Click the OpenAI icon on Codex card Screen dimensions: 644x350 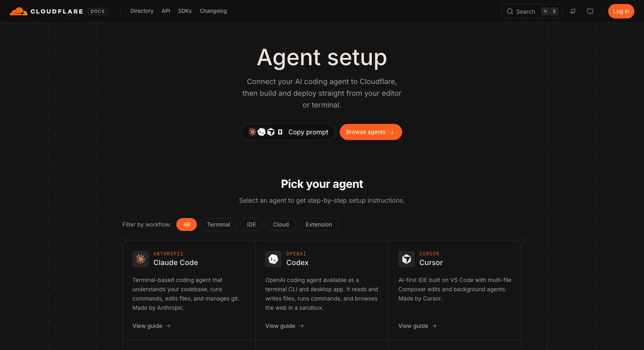pyautogui.click(x=273, y=259)
